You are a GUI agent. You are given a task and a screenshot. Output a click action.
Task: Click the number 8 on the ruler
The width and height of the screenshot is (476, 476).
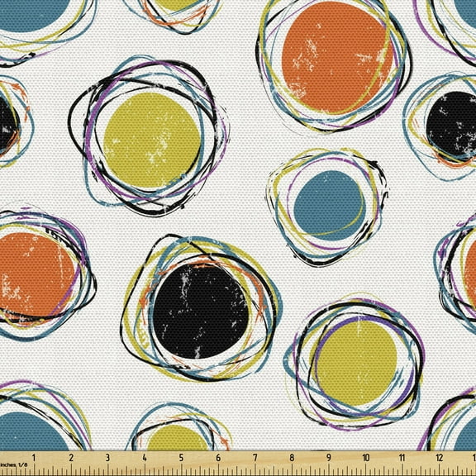(292, 458)
